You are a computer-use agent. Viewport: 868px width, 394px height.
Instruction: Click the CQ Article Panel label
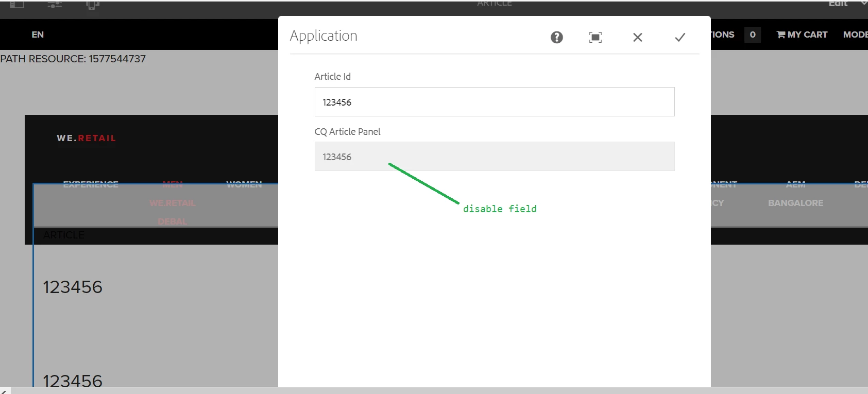[348, 131]
